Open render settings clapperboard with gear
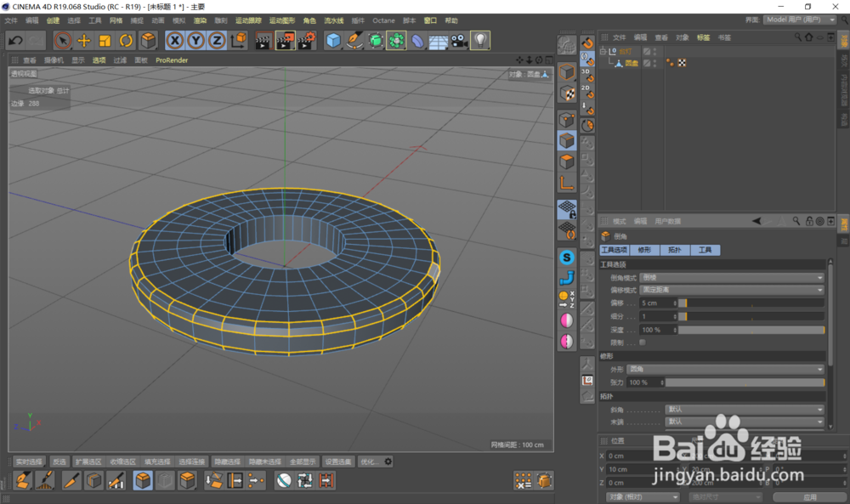This screenshot has height=504, width=850. point(306,41)
